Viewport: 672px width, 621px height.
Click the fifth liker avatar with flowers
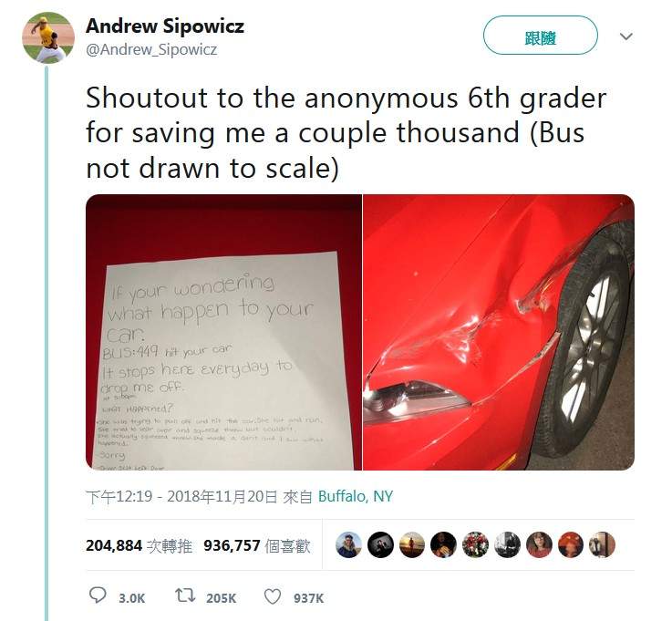(x=475, y=545)
